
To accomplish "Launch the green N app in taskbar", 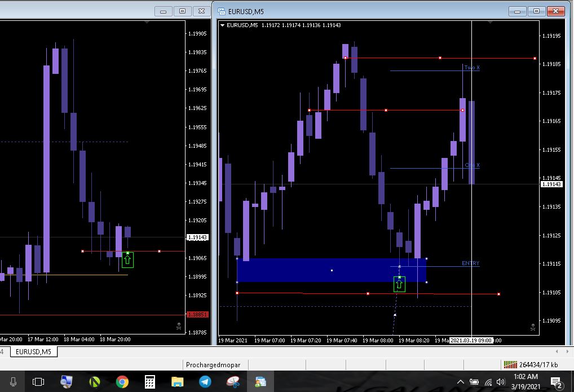I will point(95,382).
